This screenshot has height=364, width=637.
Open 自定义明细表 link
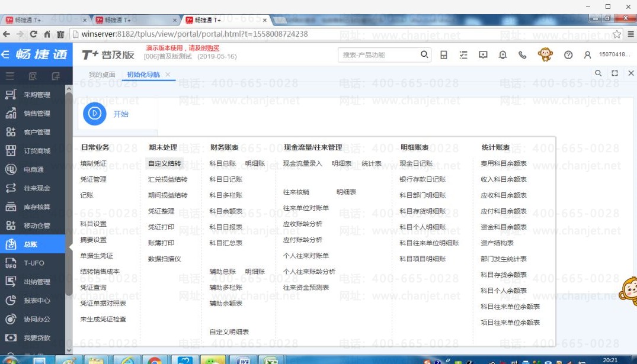229,332
